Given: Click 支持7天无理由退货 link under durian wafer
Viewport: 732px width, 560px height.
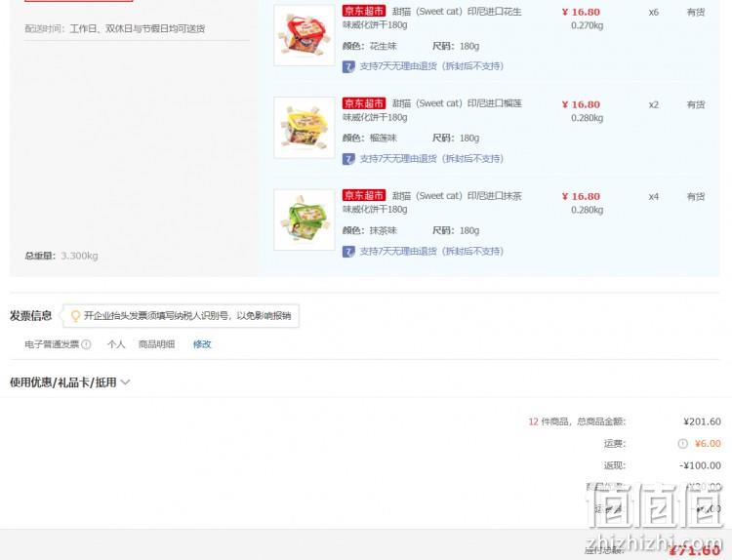Looking at the screenshot, I should [431, 159].
